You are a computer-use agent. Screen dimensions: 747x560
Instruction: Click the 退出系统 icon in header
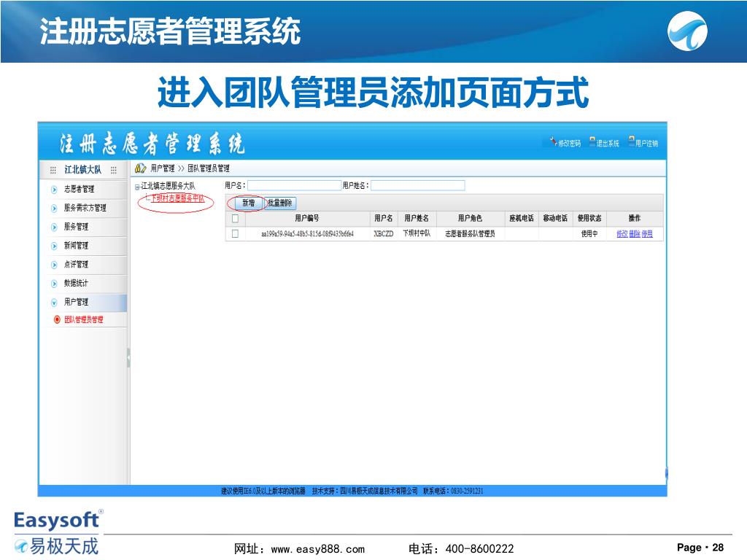tap(592, 141)
